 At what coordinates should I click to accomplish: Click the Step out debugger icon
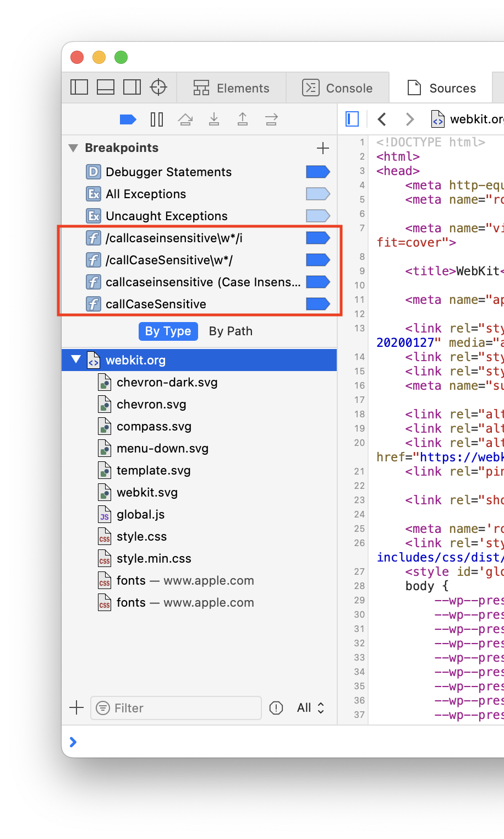coord(243,119)
